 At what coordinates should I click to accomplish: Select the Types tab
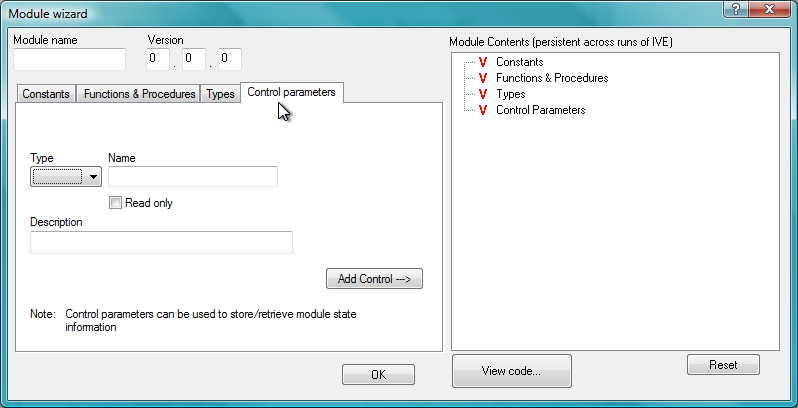(220, 94)
